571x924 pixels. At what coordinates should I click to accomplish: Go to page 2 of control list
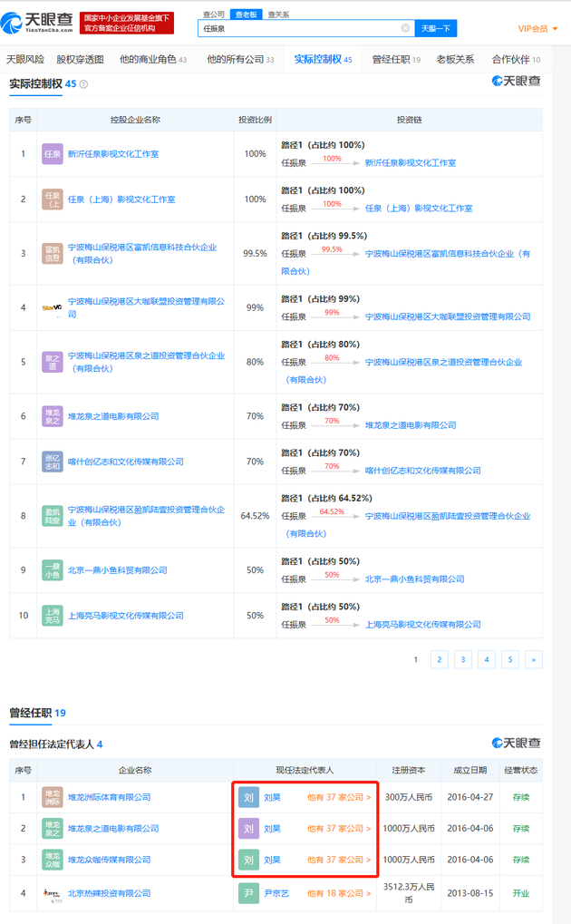tap(439, 659)
